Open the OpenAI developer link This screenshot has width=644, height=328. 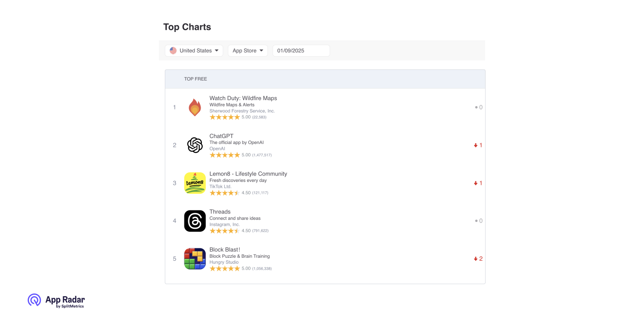click(217, 148)
